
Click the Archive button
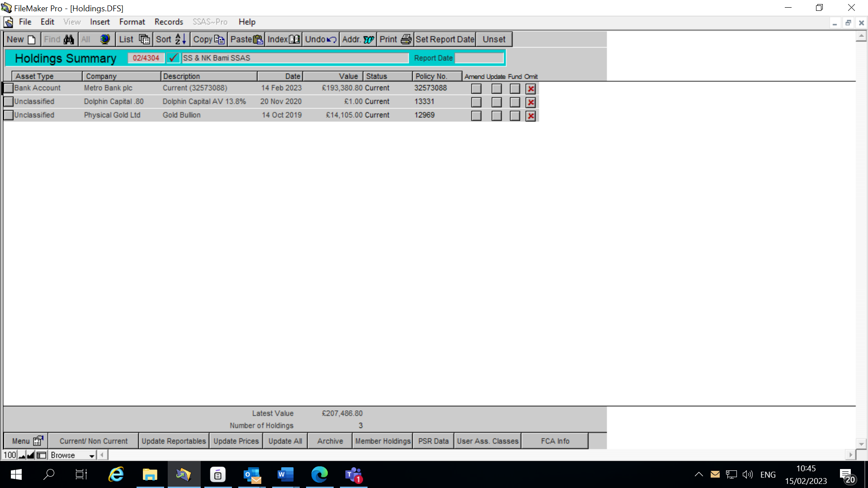coord(330,441)
